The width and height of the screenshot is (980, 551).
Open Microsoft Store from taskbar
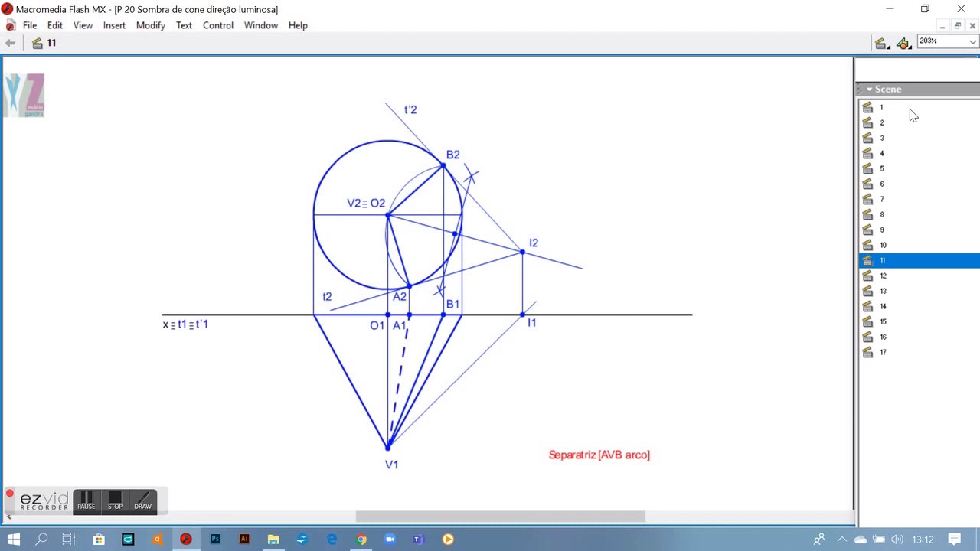(99, 540)
